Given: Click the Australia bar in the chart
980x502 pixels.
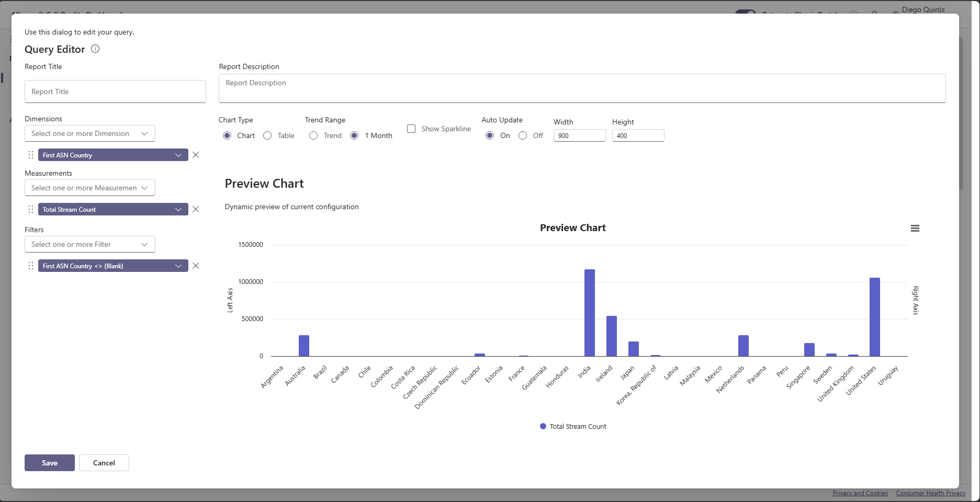Looking at the screenshot, I should tap(304, 346).
